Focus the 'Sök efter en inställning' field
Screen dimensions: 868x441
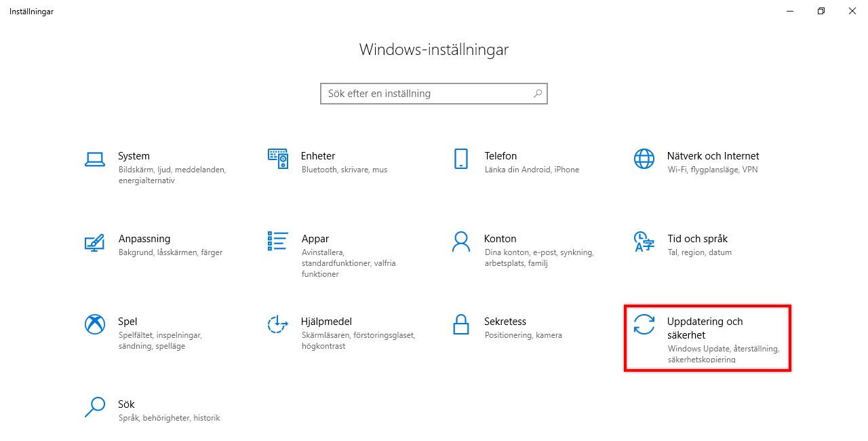[434, 94]
